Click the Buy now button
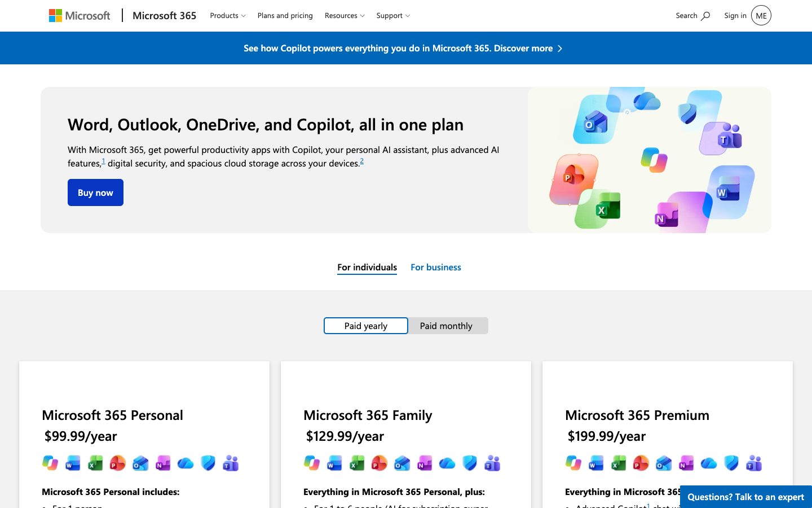The width and height of the screenshot is (812, 508). 95,192
